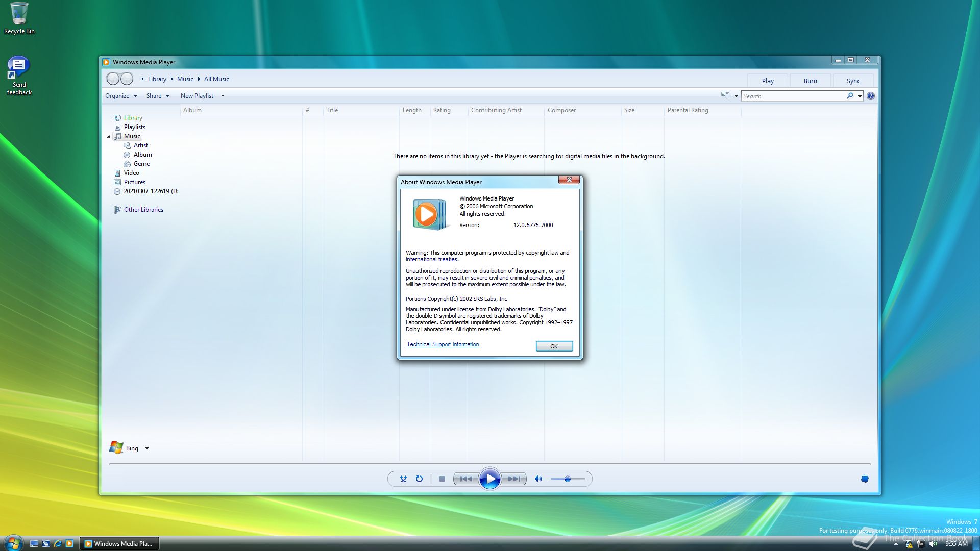
Task: Click the system tray volume icon
Action: pyautogui.click(x=933, y=544)
